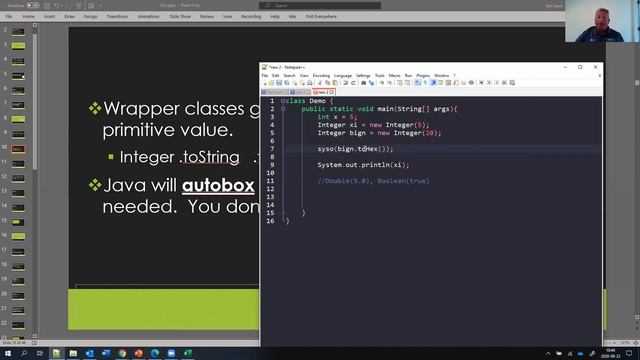The width and height of the screenshot is (640, 360).
Task: Undo last edit in Notepad++ toolbar
Action: coord(345,83)
